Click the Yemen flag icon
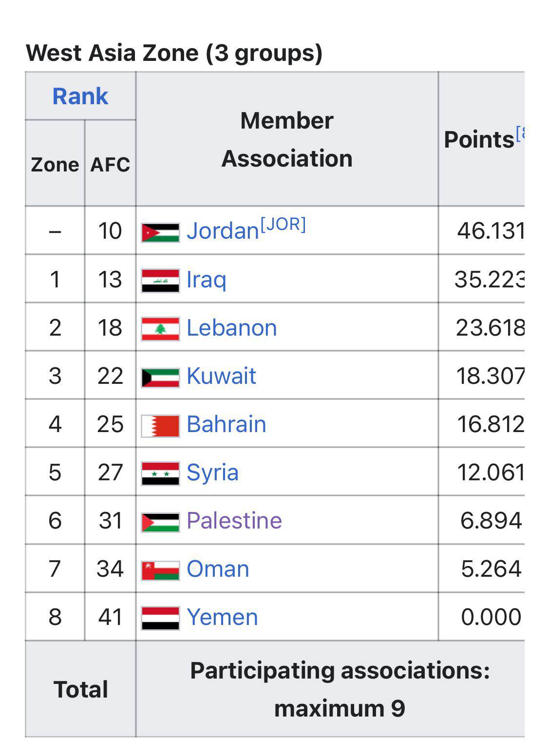 [x=160, y=618]
